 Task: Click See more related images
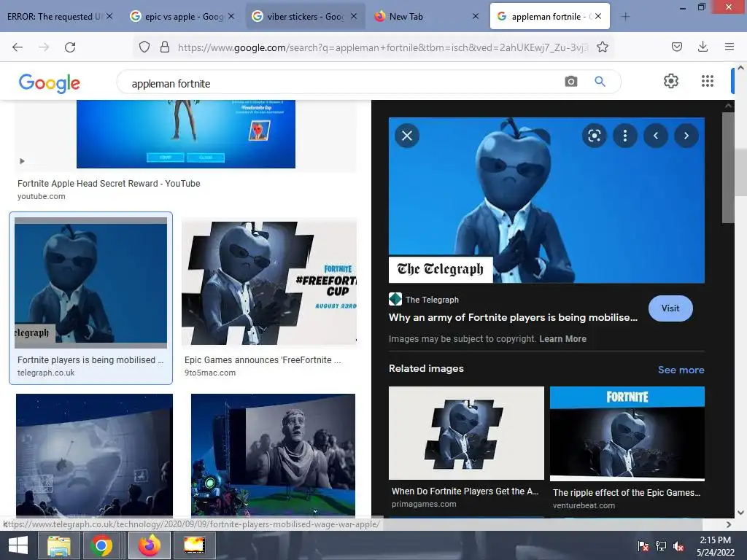click(681, 370)
